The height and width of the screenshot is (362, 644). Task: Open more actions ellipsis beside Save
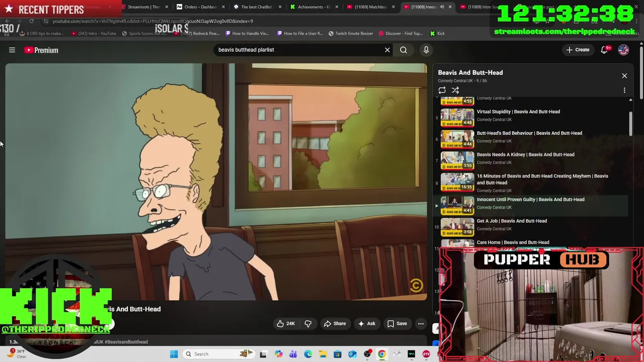click(x=421, y=324)
